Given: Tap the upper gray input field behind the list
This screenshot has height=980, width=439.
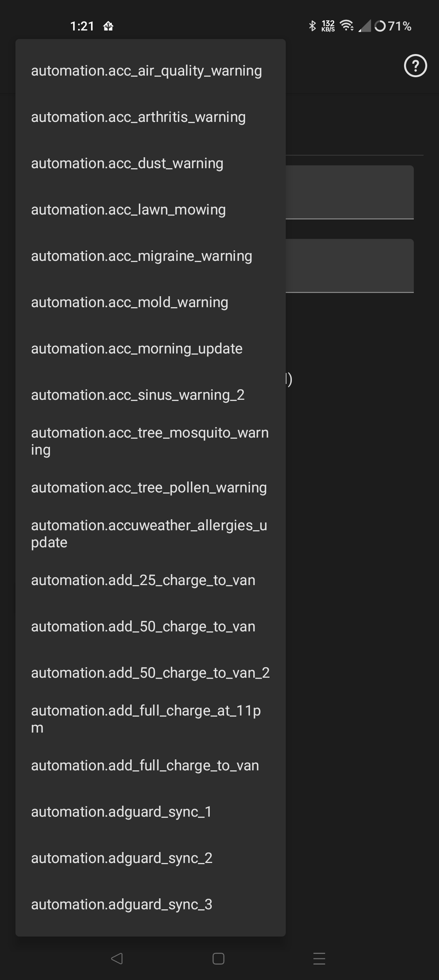Looking at the screenshot, I should 350,192.
